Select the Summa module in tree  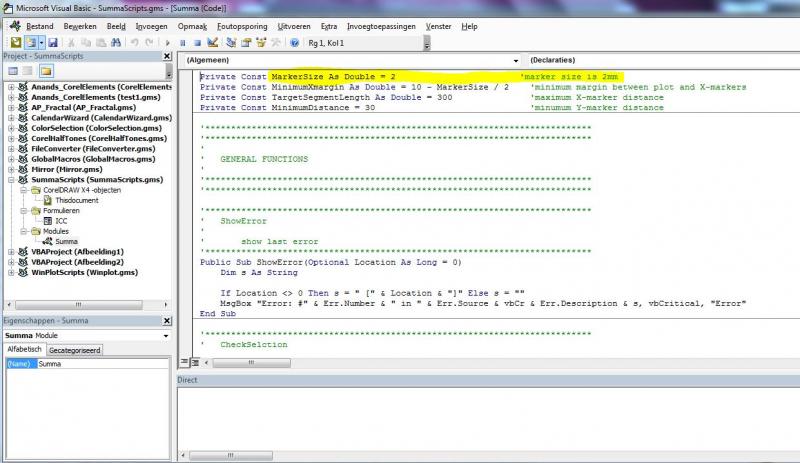pos(66,241)
